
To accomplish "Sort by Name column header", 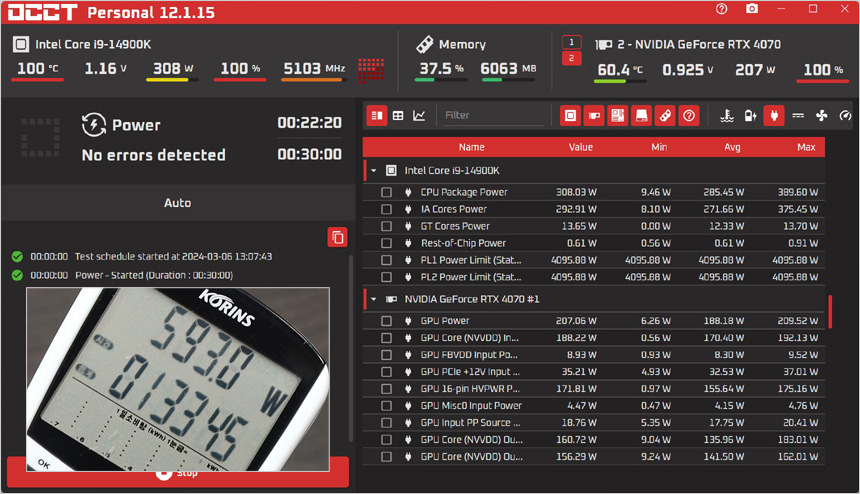I will tap(472, 147).
